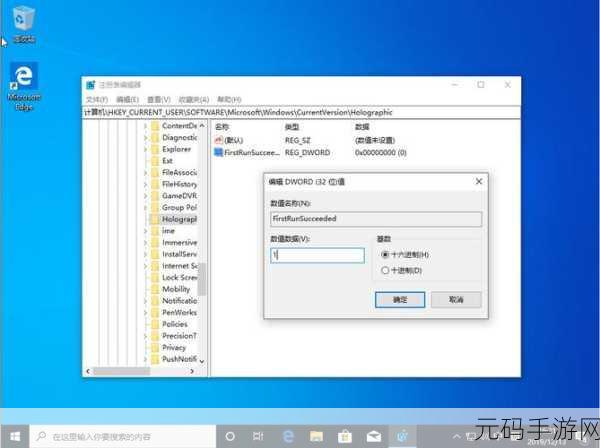Screen dimensions: 600x448
Task: Expand the Group Pol tree node
Action: 145,207
